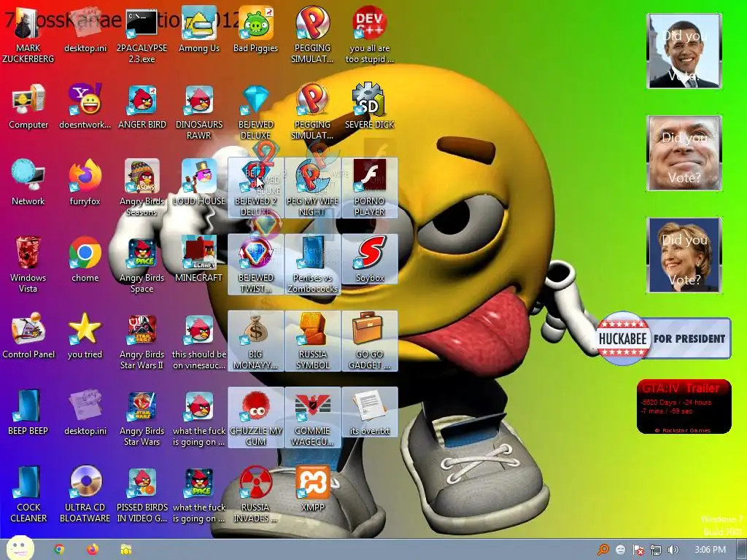The width and height of the screenshot is (747, 560).
Task: Launch the furryfox Firefox shortcut
Action: pos(85,183)
